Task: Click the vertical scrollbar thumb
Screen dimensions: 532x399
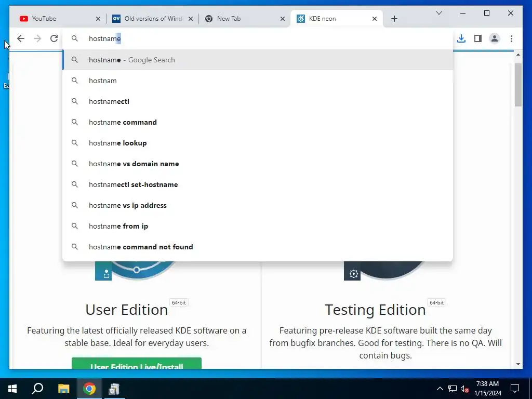Action: point(518,85)
